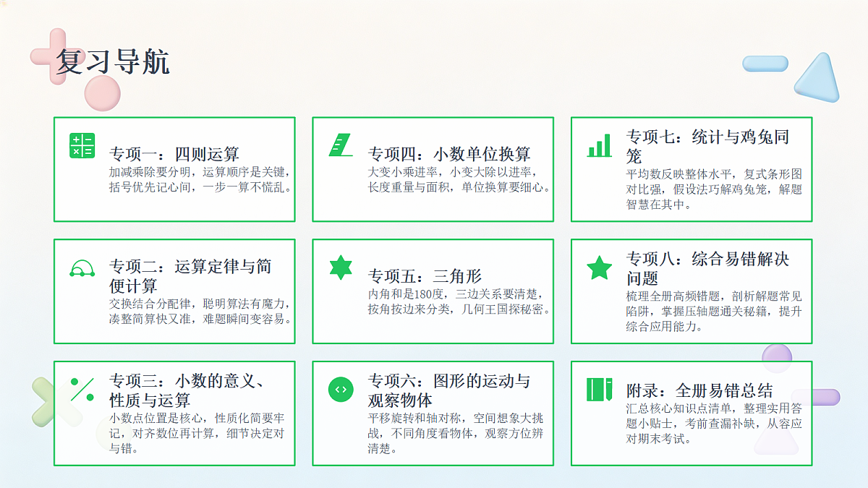Click the six-pointed star icon beside 专项五
The image size is (868, 488).
click(341, 267)
